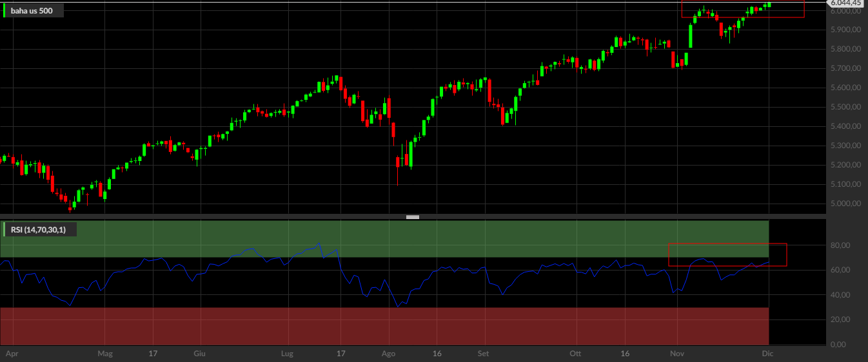Click the 5.200,00 price axis label

click(845, 165)
